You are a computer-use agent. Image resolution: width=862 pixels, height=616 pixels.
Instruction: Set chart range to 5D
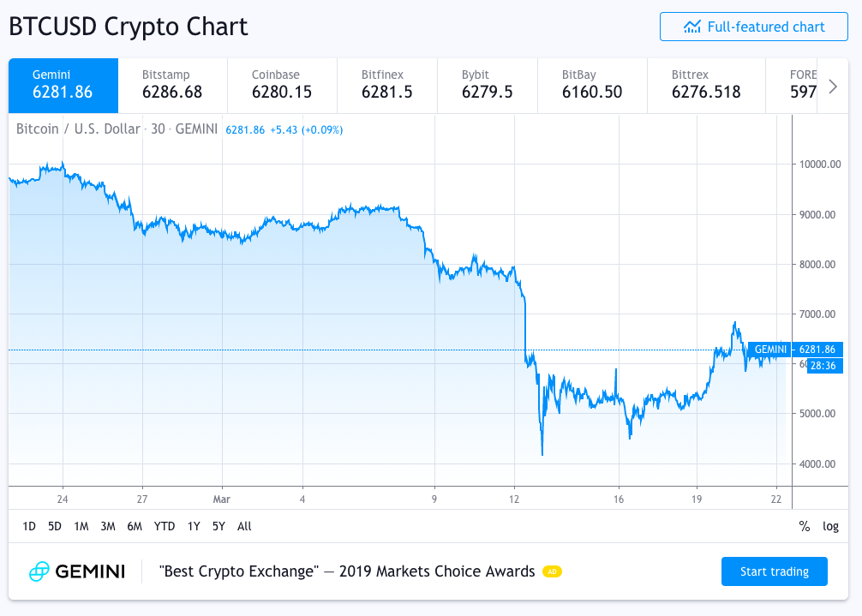(x=55, y=526)
